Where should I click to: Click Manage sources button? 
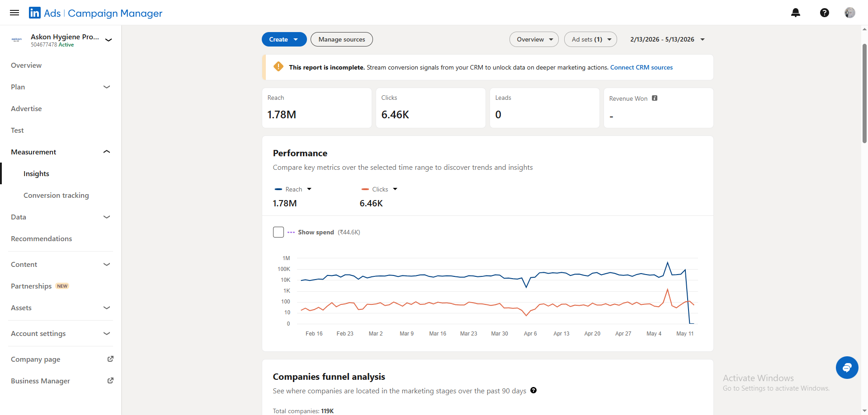342,39
